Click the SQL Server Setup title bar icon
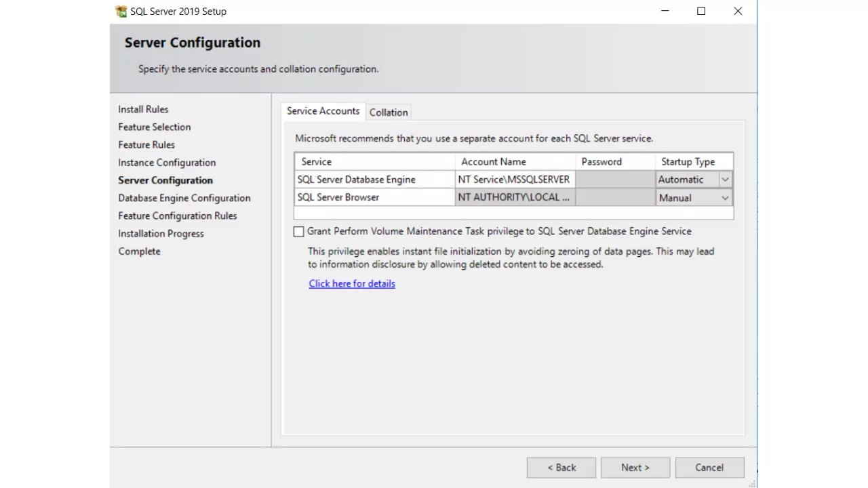The width and height of the screenshot is (868, 488). (121, 12)
